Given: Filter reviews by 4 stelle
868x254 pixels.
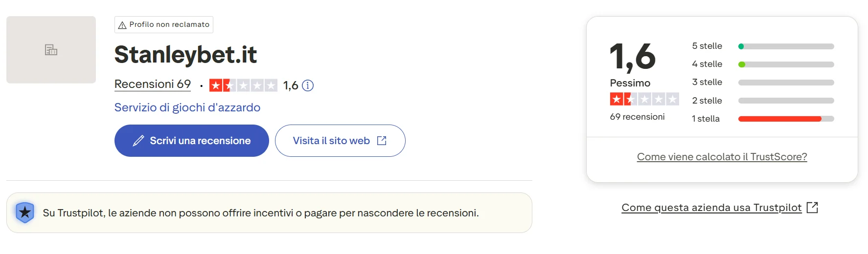Looking at the screenshot, I should tap(707, 64).
